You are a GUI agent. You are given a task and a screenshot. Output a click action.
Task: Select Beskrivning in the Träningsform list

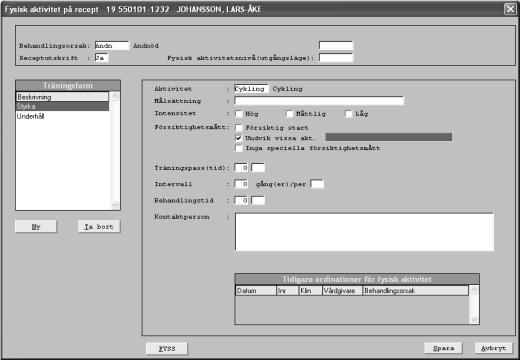[x=62, y=97]
